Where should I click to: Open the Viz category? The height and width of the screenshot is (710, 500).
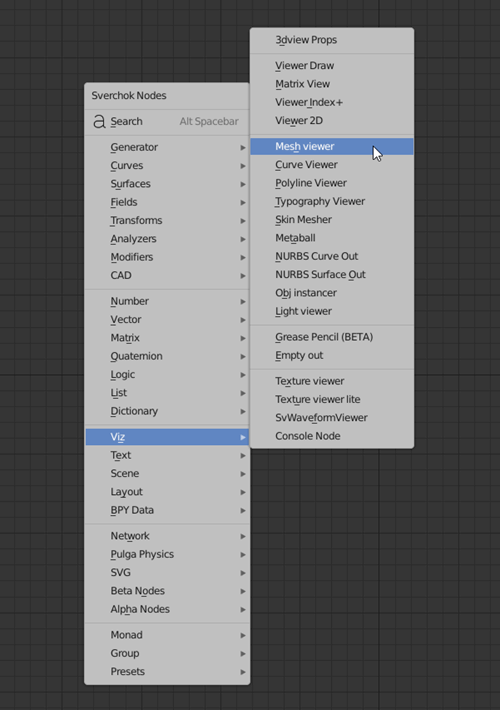(167, 437)
